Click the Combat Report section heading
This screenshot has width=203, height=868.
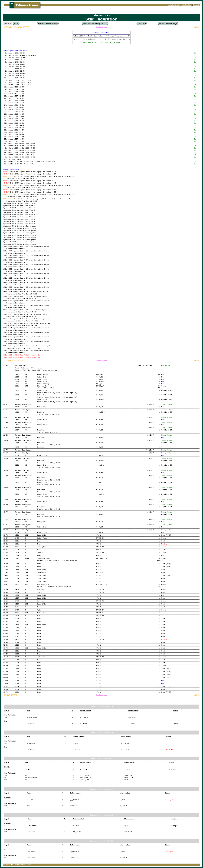(x=10, y=695)
